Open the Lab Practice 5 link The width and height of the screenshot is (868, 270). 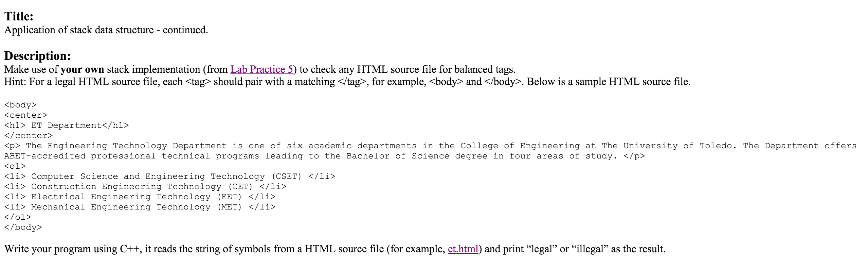261,69
